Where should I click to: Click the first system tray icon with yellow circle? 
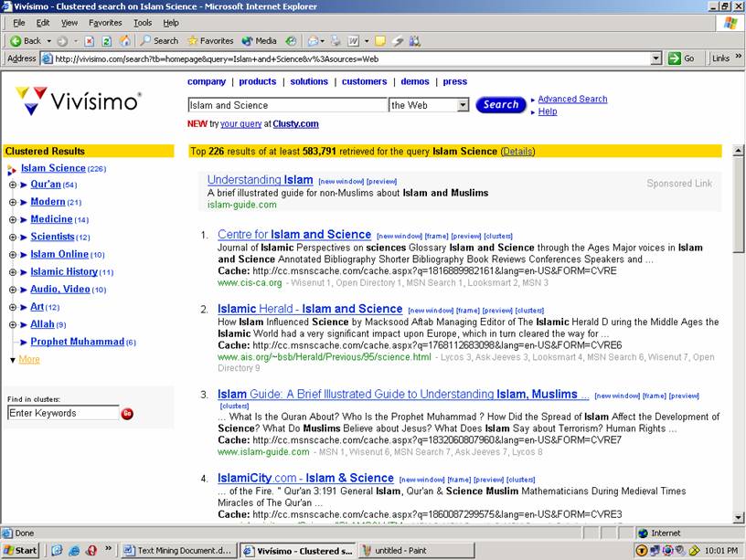[x=642, y=551]
